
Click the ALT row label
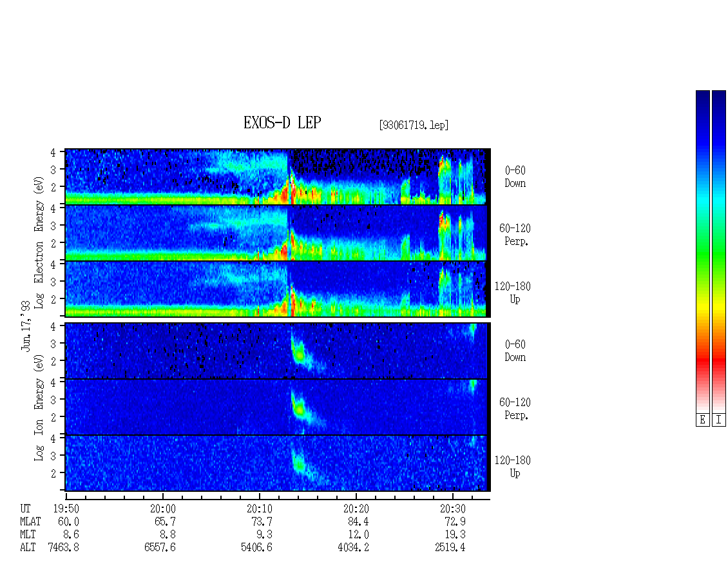(28, 548)
